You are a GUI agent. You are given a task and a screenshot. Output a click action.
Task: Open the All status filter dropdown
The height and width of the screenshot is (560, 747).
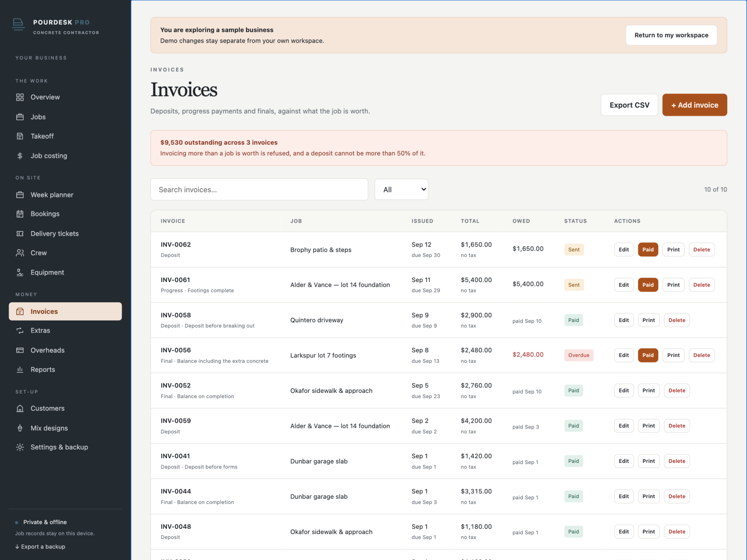401,189
